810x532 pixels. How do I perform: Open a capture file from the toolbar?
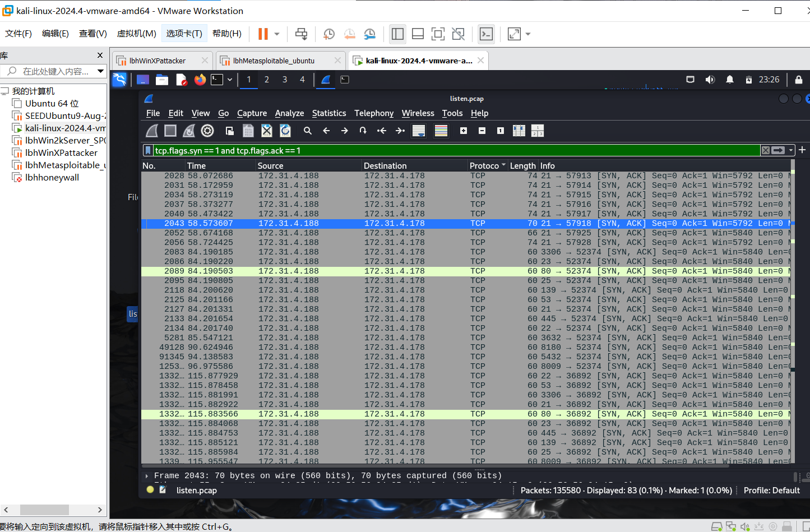(x=230, y=131)
